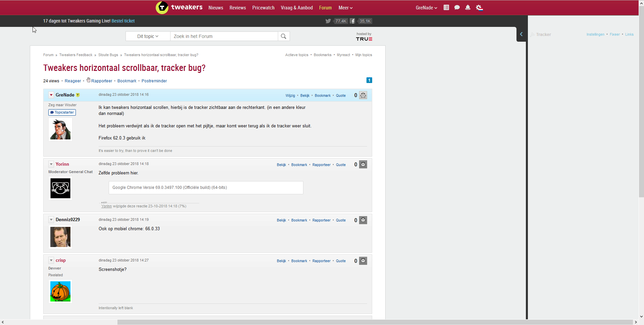Expand the user menu arrow beside GreNade's post
Viewport: 644px width, 325px height.
click(x=51, y=95)
